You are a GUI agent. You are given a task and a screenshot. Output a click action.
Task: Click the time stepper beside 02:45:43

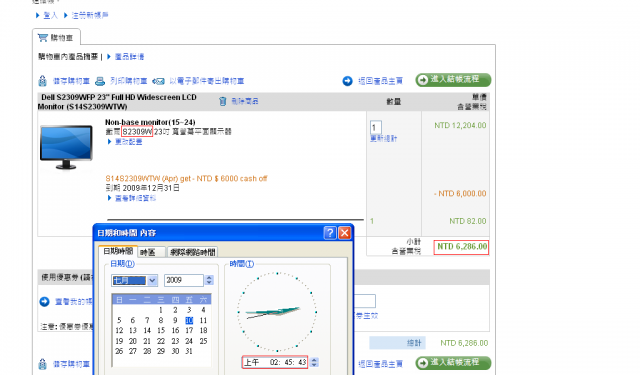pos(314,362)
